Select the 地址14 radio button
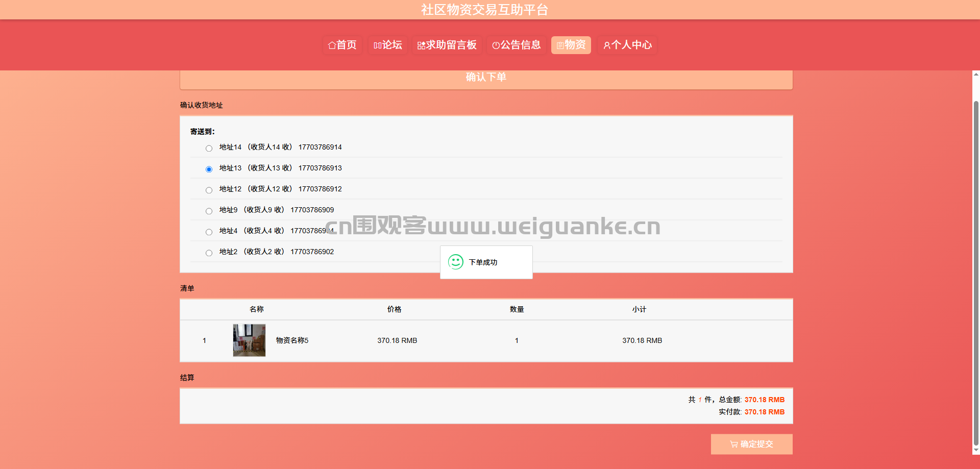980x469 pixels. 209,149
